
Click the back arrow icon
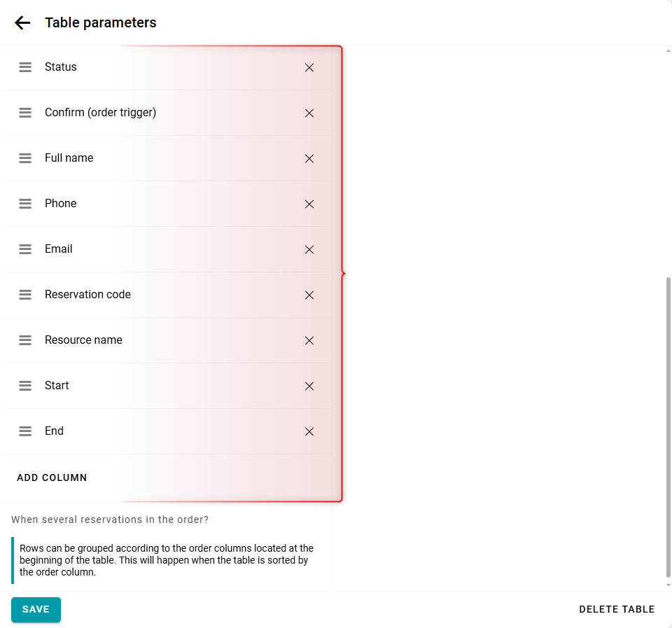pos(22,22)
